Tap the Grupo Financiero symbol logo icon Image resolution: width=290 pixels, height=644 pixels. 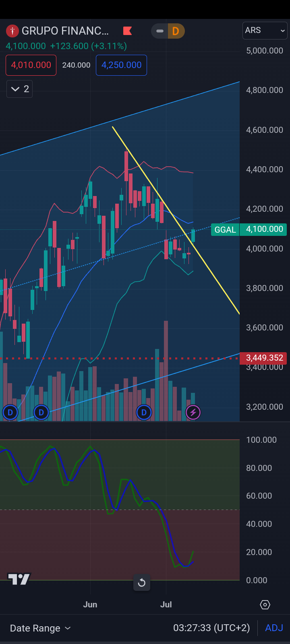point(12,31)
